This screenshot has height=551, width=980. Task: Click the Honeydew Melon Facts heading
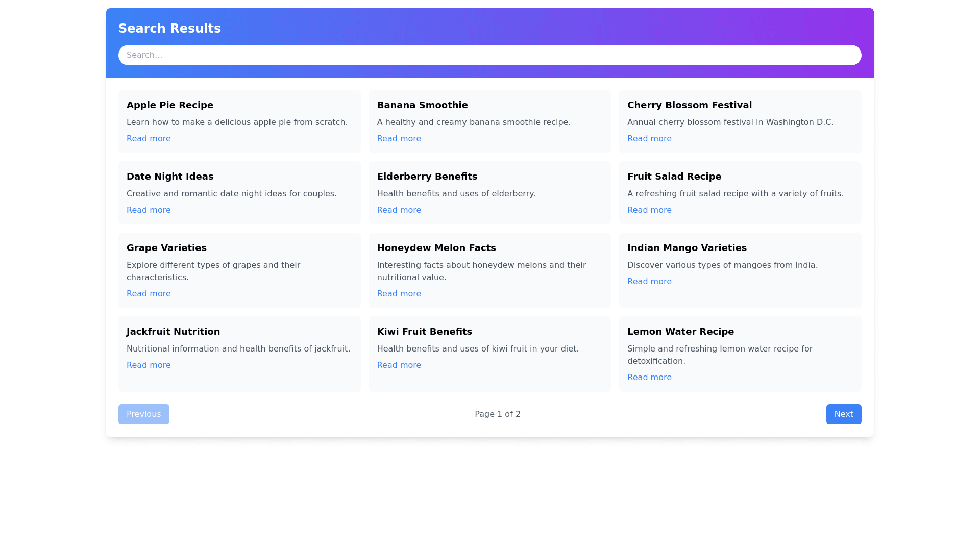436,248
